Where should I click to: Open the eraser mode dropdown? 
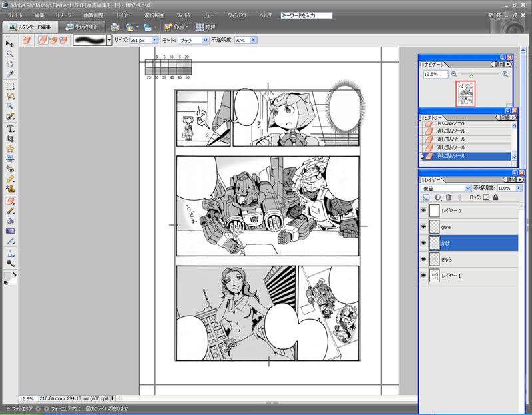pos(205,40)
